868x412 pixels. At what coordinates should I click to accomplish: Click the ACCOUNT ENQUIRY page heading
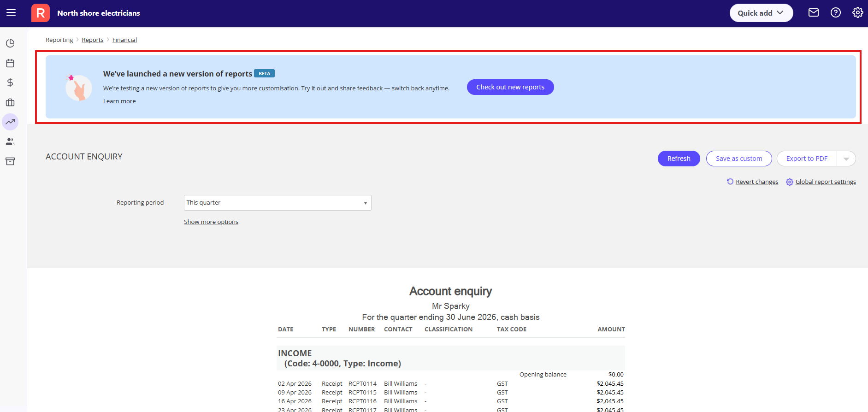[84, 157]
